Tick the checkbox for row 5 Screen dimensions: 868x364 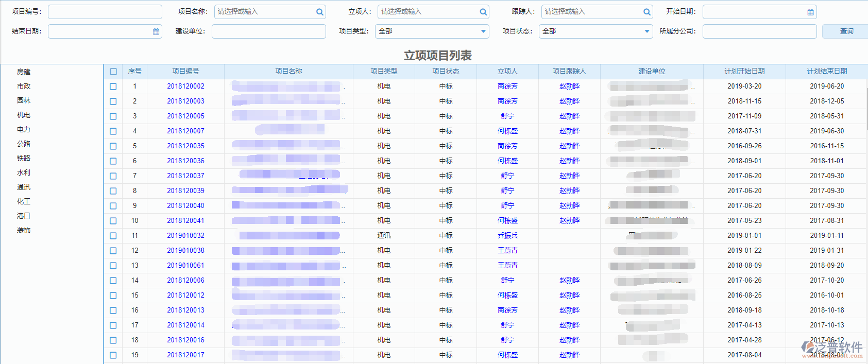(113, 146)
